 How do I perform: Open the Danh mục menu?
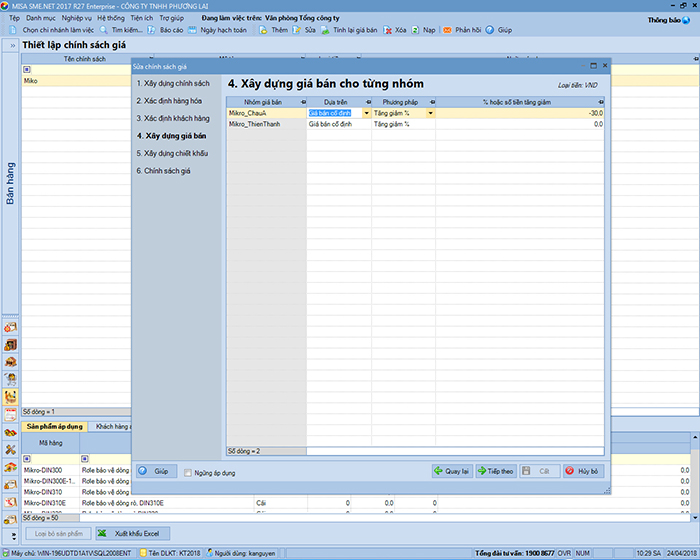[x=41, y=18]
